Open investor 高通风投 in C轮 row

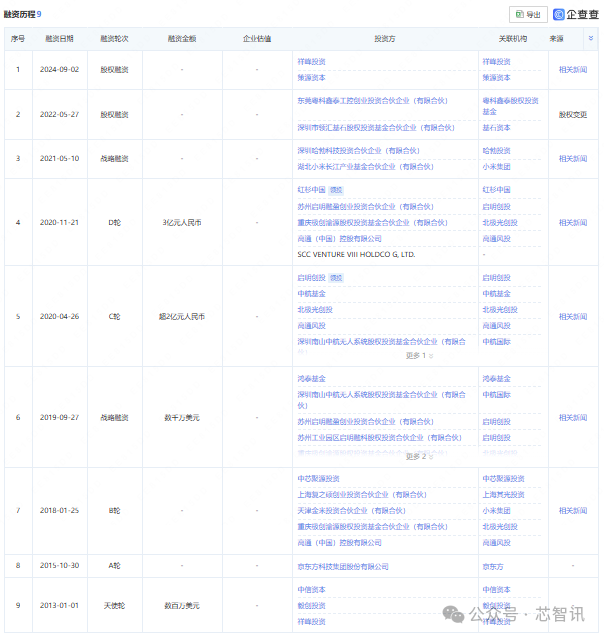pyautogui.click(x=311, y=326)
